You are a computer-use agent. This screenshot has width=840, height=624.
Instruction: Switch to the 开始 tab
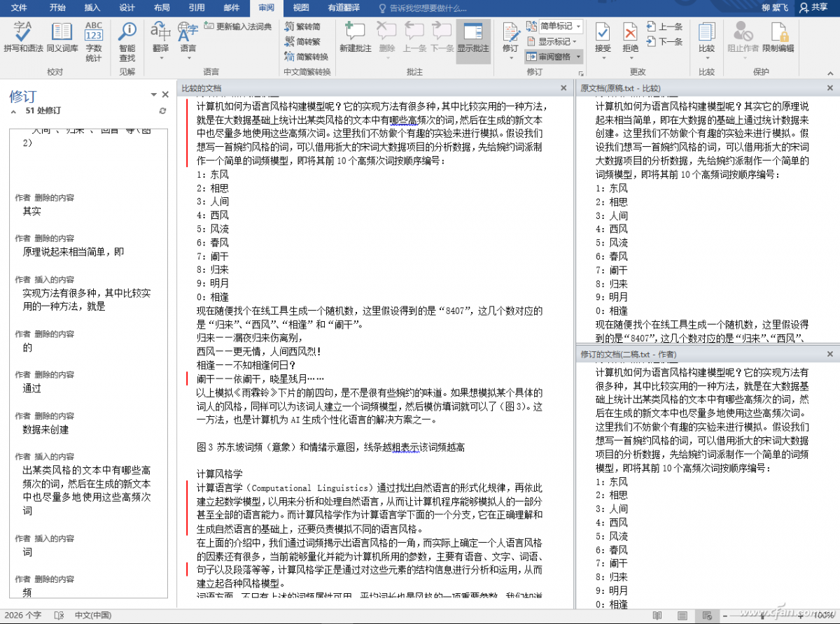(57, 7)
